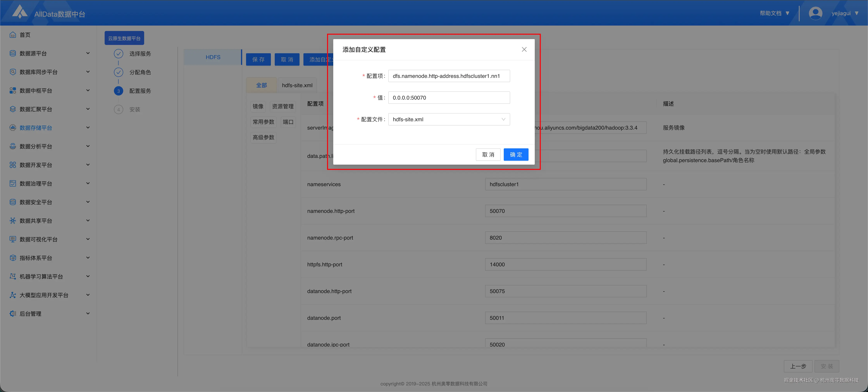
Task: Open the 配置文件 hdfs-site.xml dropdown
Action: [x=449, y=119]
